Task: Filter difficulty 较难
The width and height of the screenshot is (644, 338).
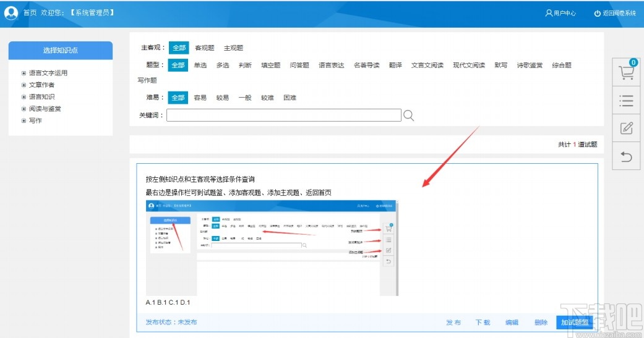Action: pyautogui.click(x=267, y=98)
